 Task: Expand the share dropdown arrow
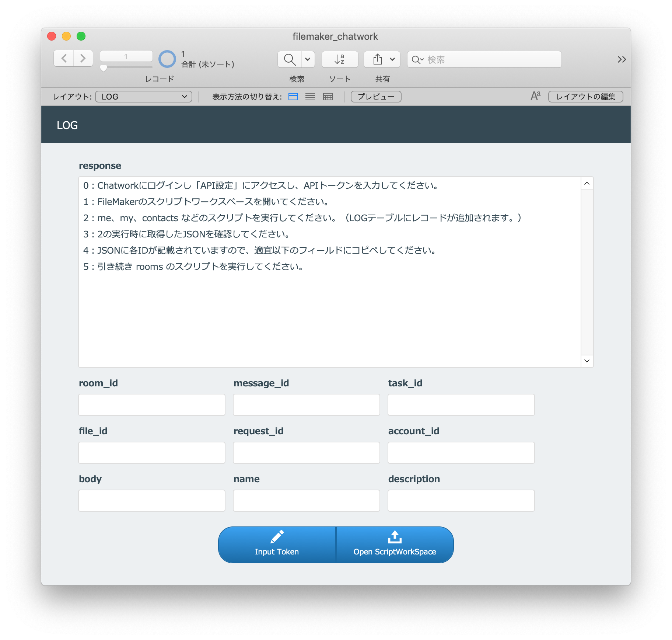coord(393,59)
